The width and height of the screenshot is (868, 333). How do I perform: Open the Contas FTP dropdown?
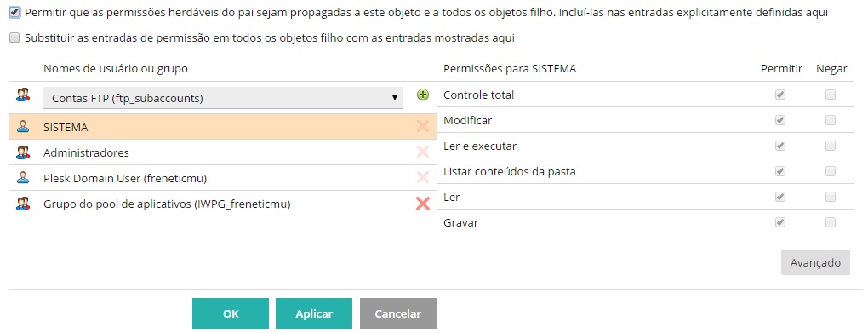point(223,98)
